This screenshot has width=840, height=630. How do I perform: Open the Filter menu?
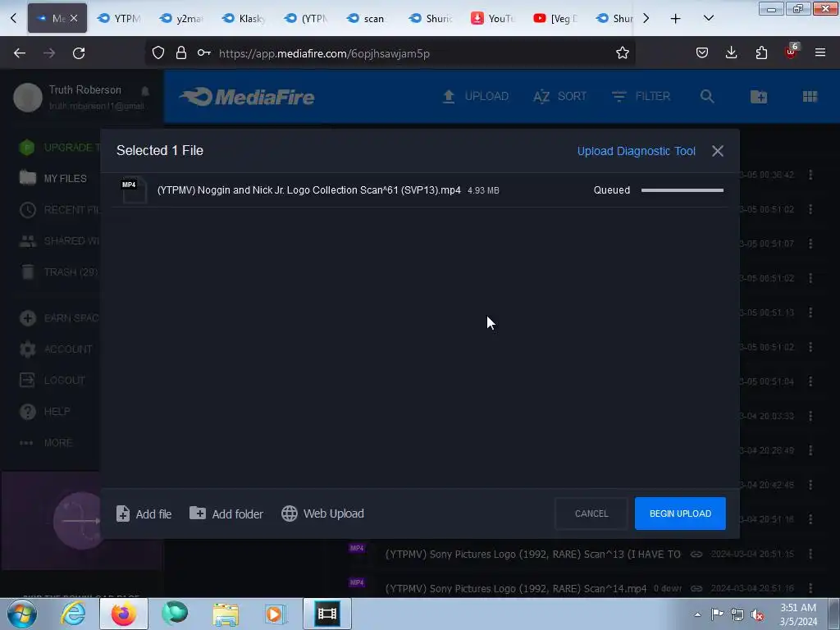click(641, 97)
